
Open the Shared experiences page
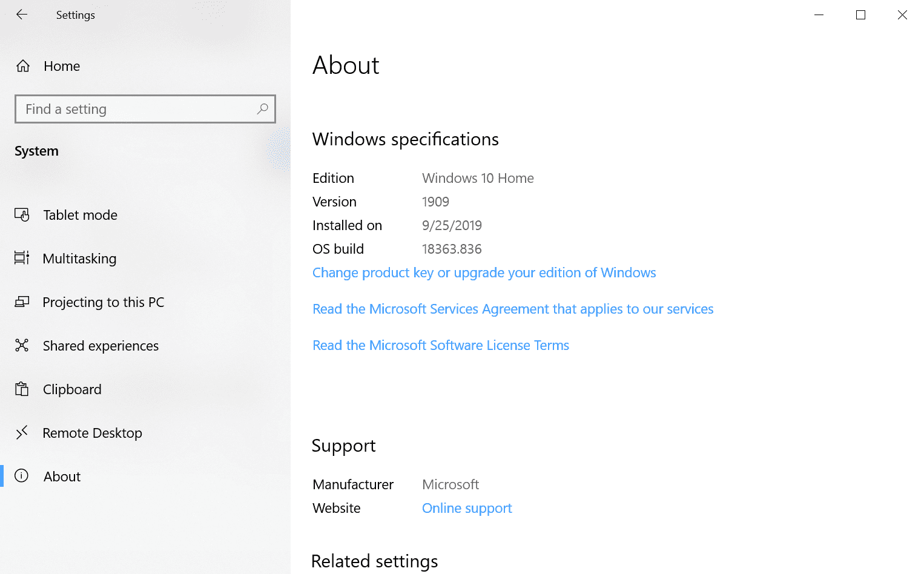tap(101, 346)
